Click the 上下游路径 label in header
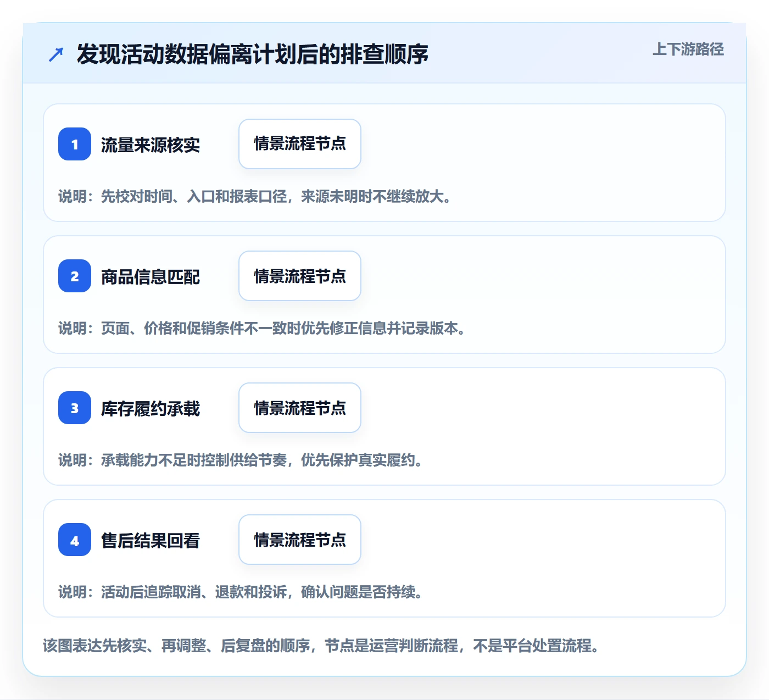Screen dimensions: 769x700 (x=688, y=49)
